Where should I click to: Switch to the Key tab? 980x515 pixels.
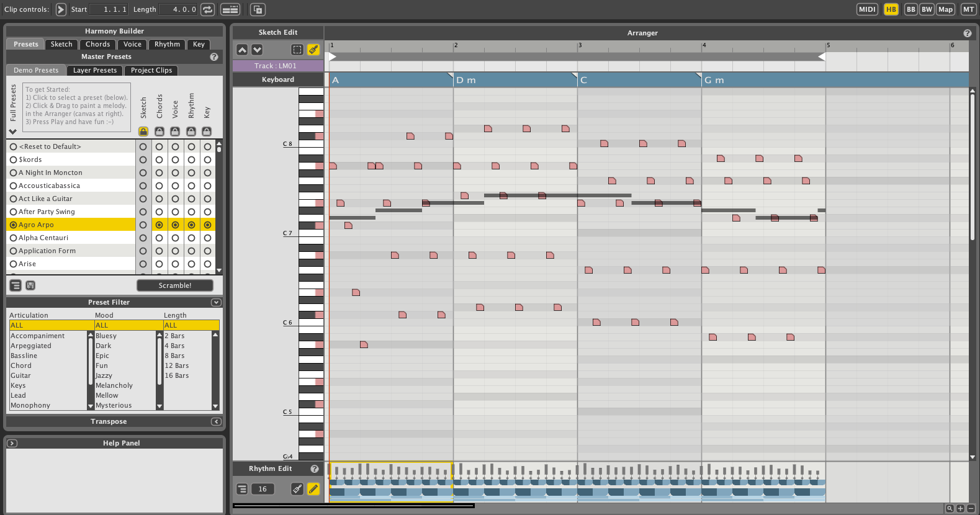(199, 44)
